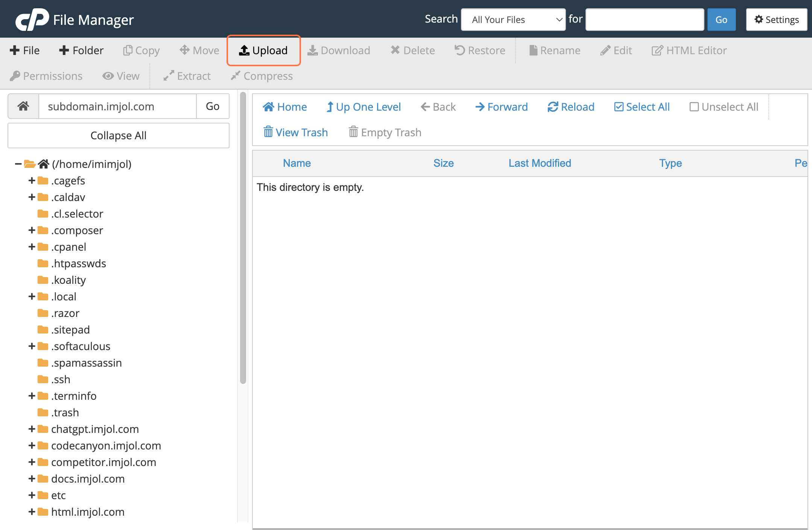Open the All Your Files search dropdown

513,20
